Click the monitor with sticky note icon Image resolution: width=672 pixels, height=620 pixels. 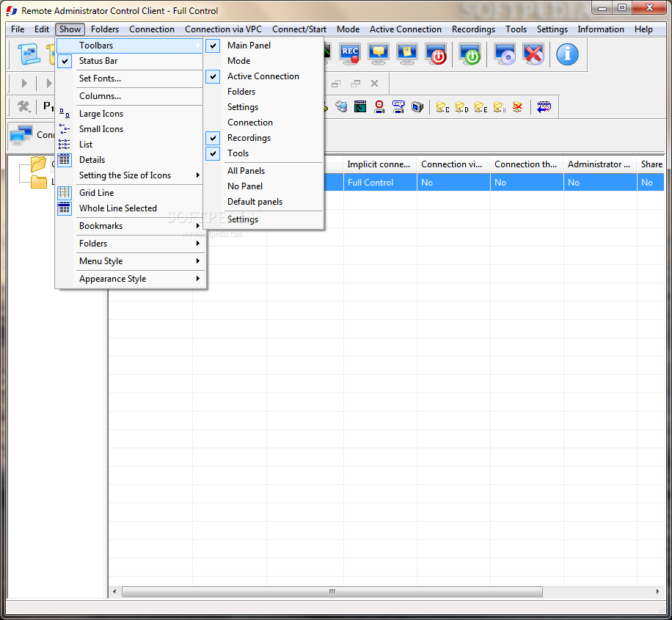pyautogui.click(x=406, y=54)
